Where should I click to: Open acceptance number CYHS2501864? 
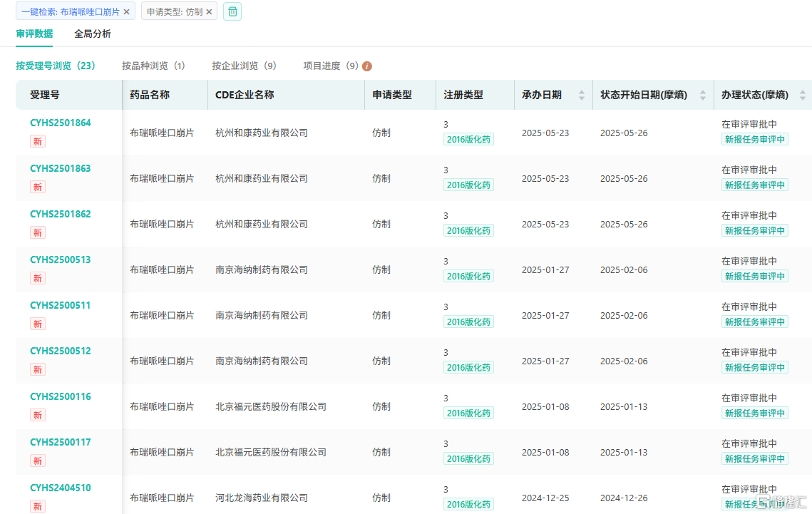(60, 123)
